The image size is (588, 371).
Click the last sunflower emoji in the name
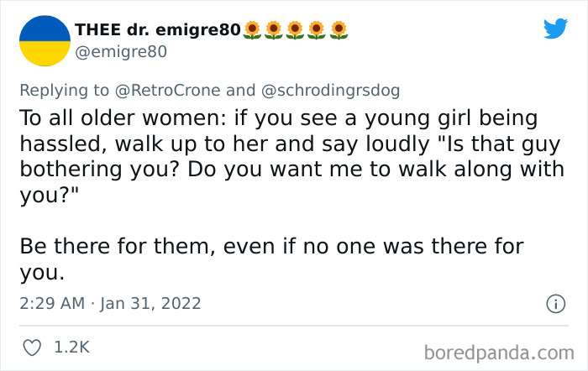(x=339, y=30)
